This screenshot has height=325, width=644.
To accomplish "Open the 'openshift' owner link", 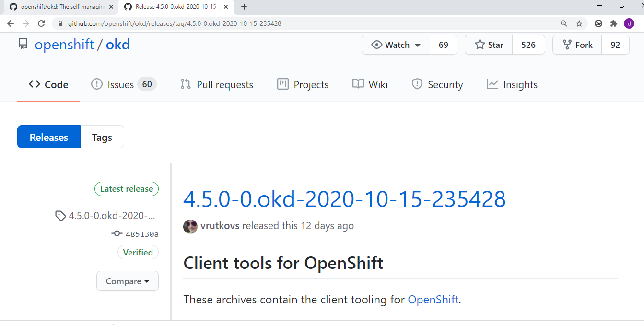I will tap(65, 45).
